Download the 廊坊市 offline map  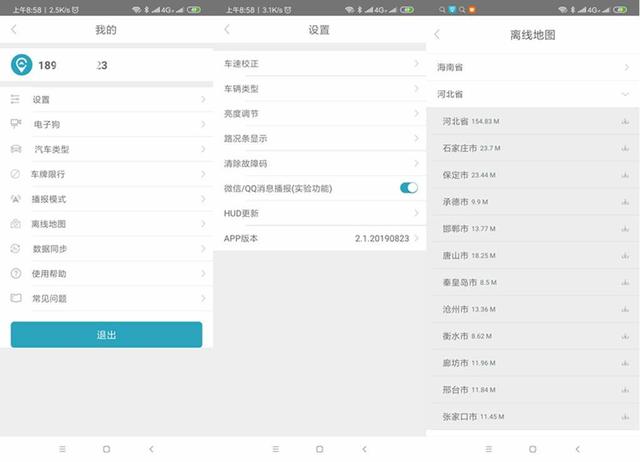point(625,363)
